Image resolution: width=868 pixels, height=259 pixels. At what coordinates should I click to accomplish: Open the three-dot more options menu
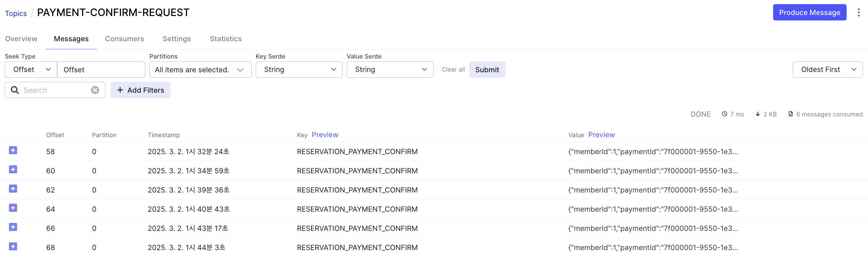tap(858, 12)
